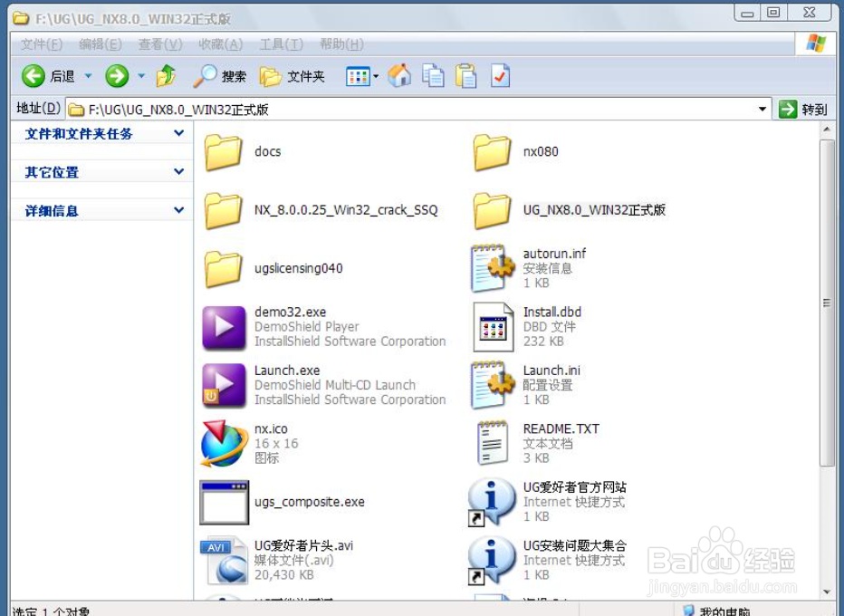Expand 其它位置 panel chevron

click(179, 172)
